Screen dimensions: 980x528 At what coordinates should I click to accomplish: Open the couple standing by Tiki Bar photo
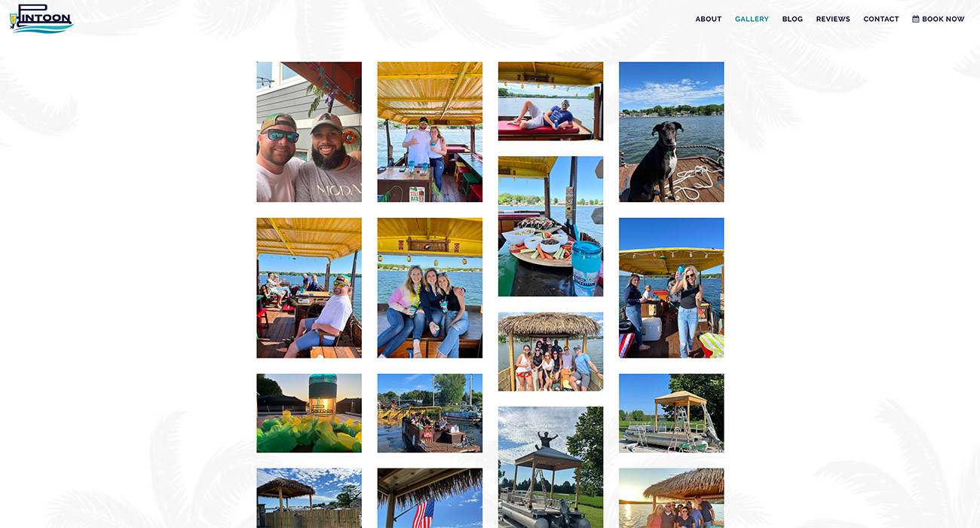point(430,132)
